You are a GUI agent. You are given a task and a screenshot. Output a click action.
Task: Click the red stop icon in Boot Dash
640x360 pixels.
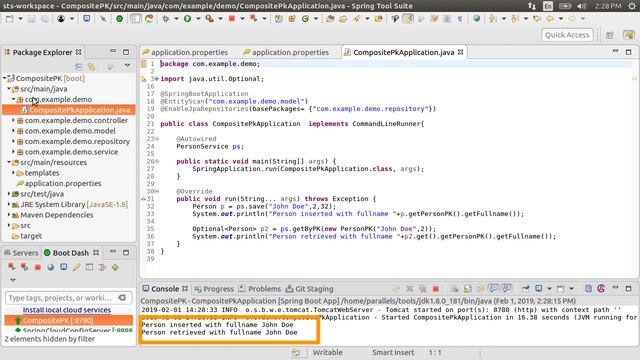(38, 267)
